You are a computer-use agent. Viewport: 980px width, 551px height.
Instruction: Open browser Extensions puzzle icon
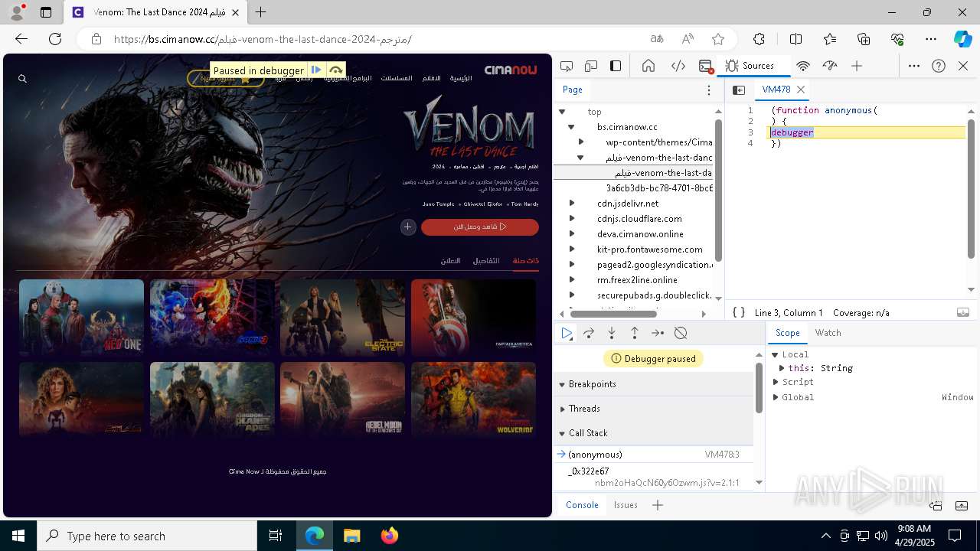click(x=759, y=39)
